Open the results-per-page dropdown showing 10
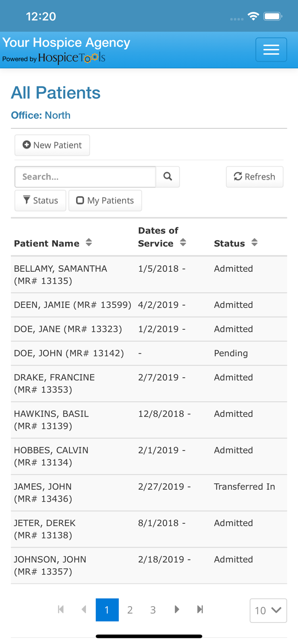298x644 pixels. [x=268, y=611]
